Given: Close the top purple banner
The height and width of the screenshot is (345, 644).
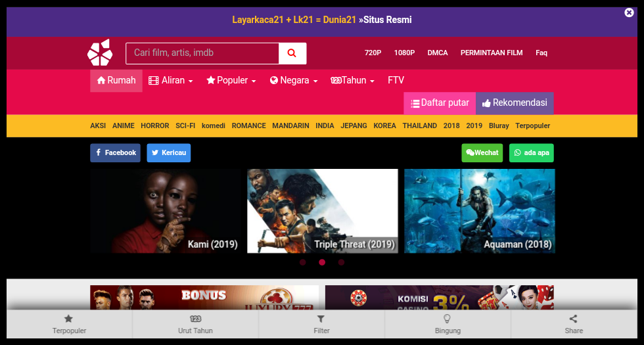Looking at the screenshot, I should [629, 12].
